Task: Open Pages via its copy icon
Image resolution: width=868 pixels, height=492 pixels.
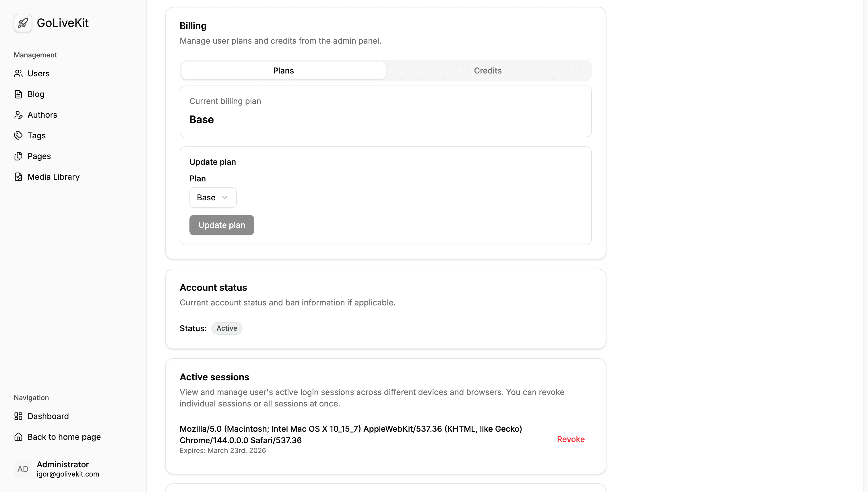Action: point(18,156)
